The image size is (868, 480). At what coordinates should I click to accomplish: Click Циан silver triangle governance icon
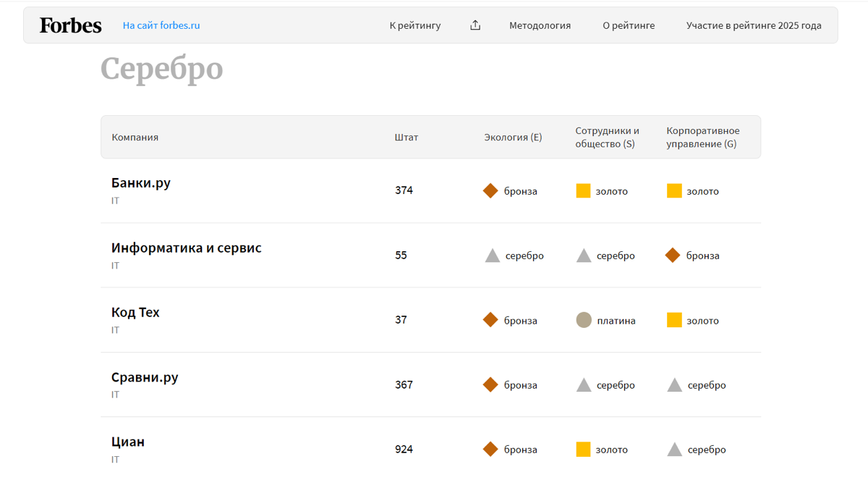[x=675, y=449]
